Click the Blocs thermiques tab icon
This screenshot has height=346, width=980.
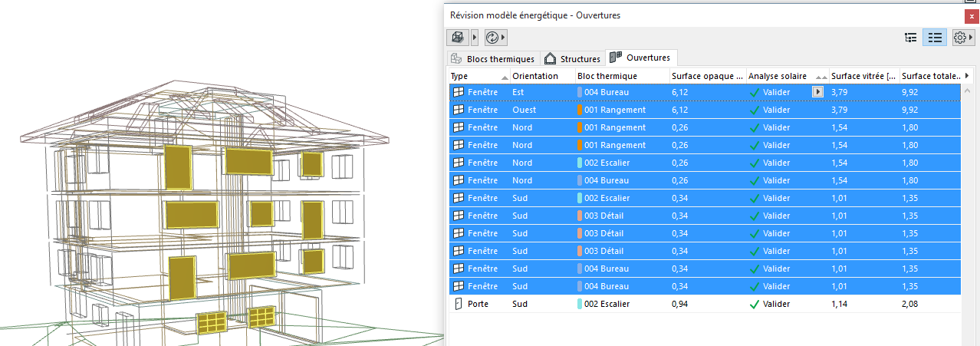[456, 59]
